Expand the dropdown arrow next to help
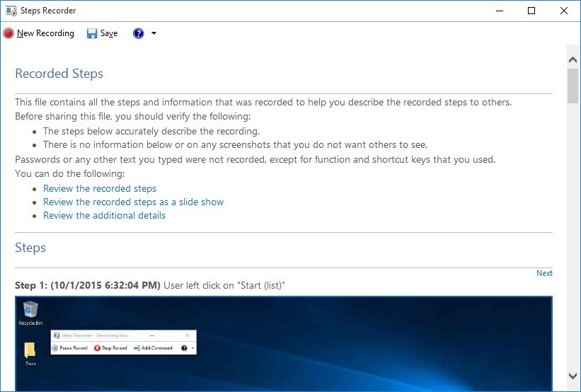The width and height of the screenshot is (581, 392). coord(154,33)
